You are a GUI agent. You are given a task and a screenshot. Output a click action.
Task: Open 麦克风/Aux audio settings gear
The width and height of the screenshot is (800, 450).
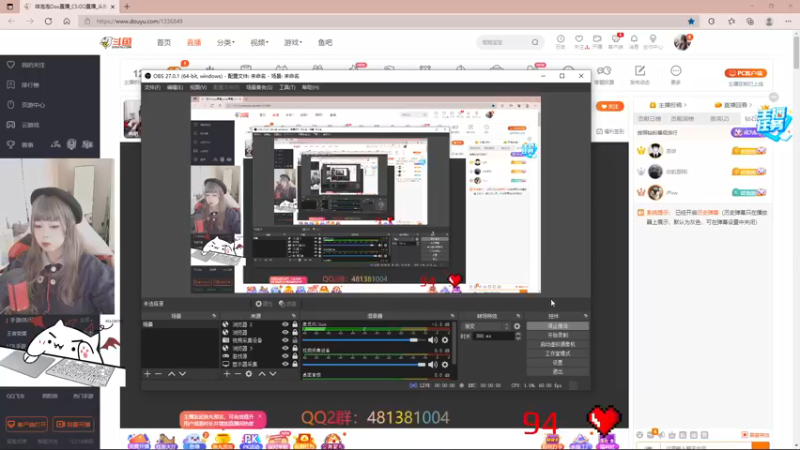click(x=445, y=340)
